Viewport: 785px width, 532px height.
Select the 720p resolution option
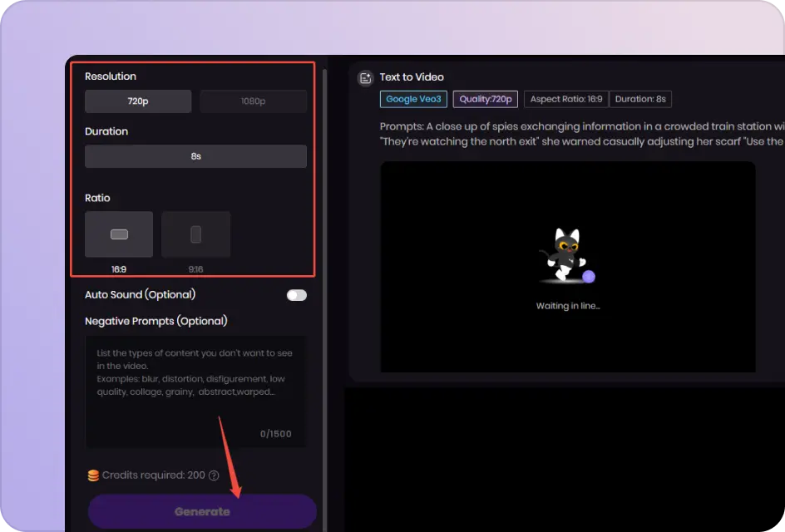[137, 101]
